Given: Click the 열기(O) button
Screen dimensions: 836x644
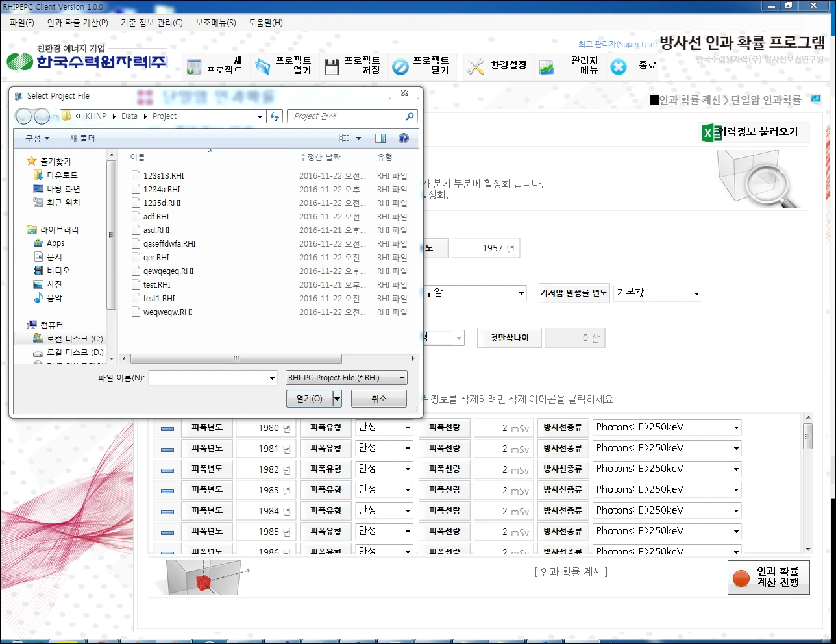Looking at the screenshot, I should pyautogui.click(x=310, y=399).
